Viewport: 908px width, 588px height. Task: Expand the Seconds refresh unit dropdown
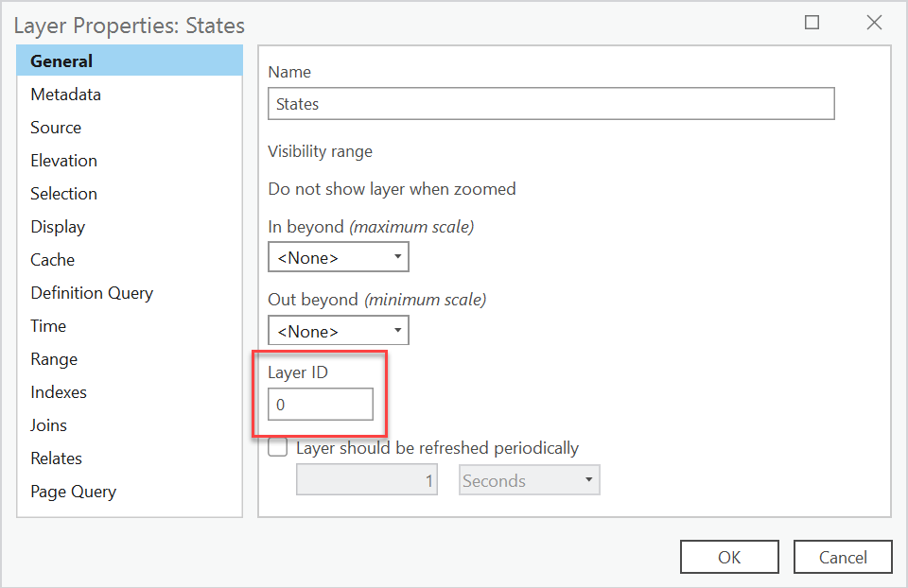coord(530,480)
